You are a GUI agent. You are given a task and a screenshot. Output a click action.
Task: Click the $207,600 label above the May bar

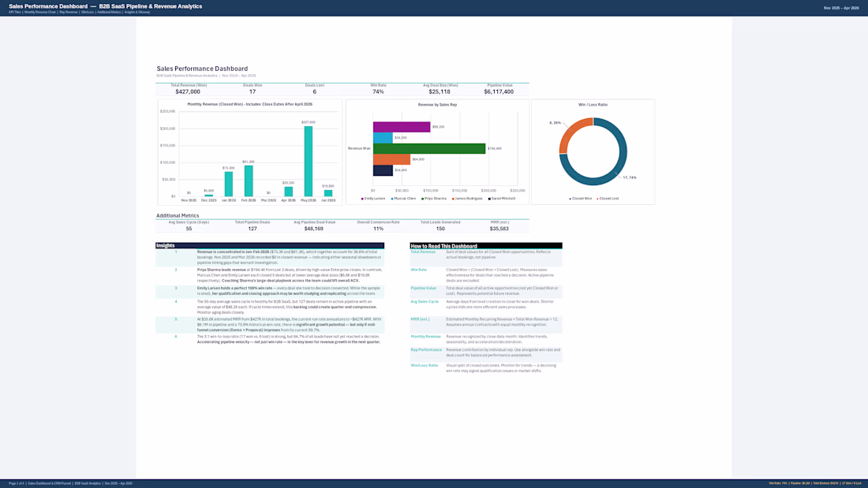[309, 122]
